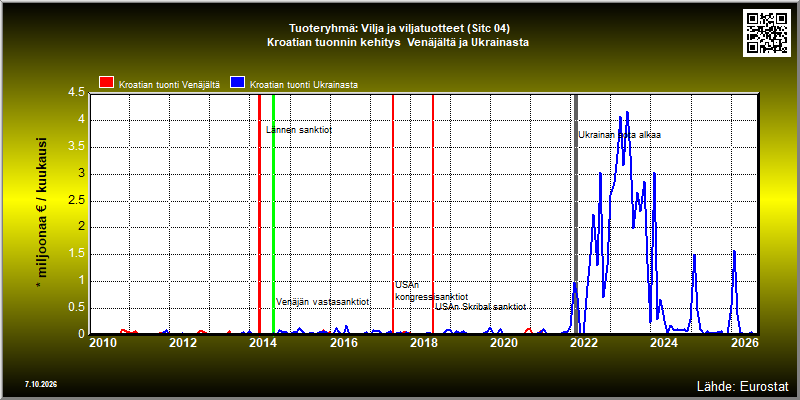Select legend label 'Kroatian tuonti Venäjältä'
The height and width of the screenshot is (400, 800).
(x=169, y=85)
